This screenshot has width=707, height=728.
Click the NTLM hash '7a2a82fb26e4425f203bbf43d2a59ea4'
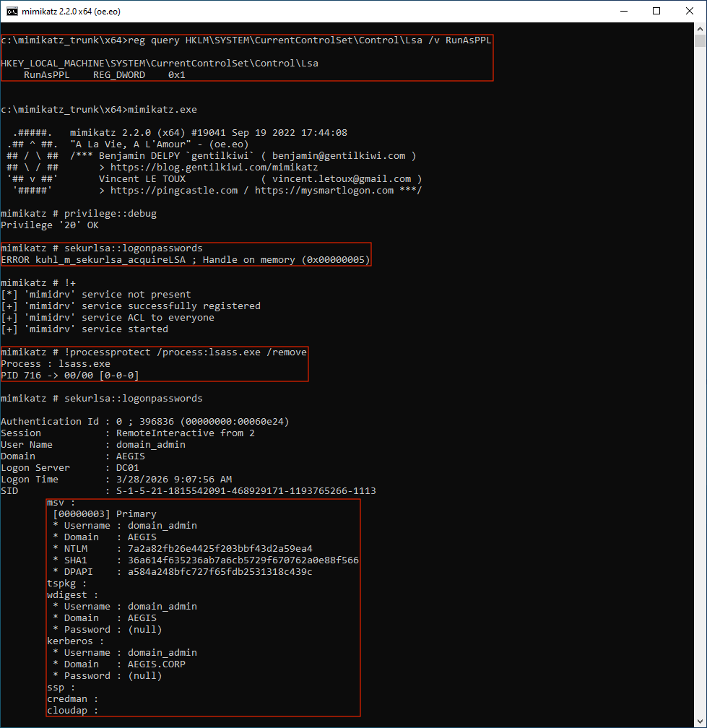[220, 549]
